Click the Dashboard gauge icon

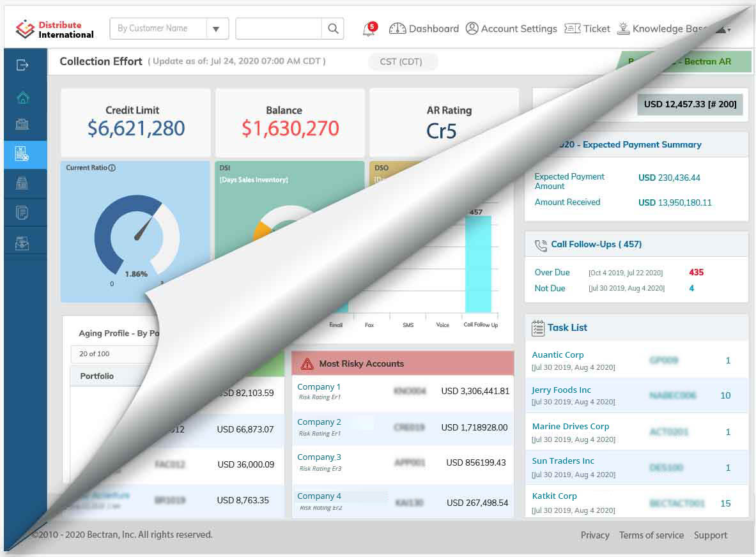point(397,29)
